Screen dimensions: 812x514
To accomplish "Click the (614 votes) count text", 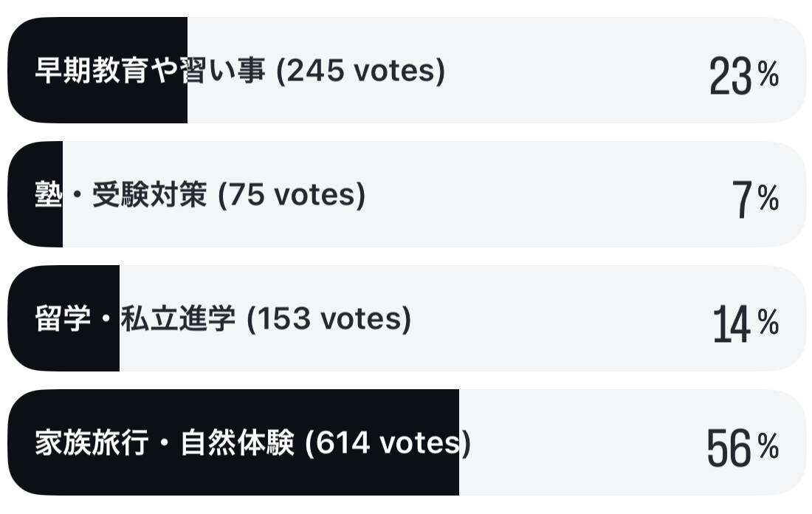I will [388, 444].
